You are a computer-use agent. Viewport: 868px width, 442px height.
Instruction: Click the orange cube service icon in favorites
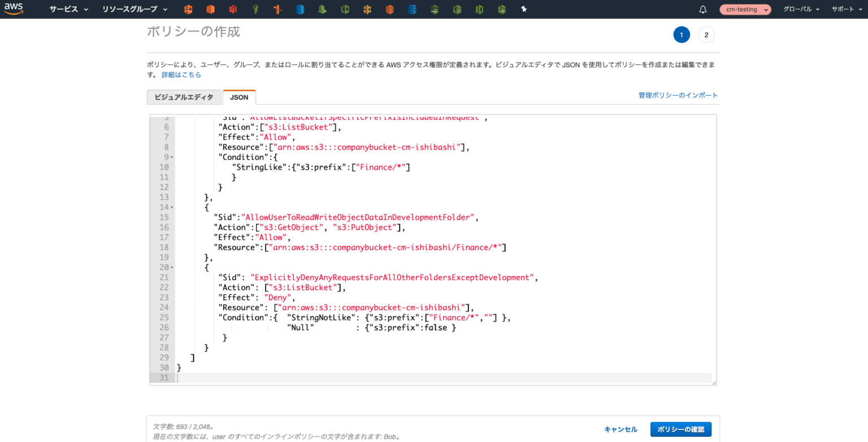(x=210, y=9)
